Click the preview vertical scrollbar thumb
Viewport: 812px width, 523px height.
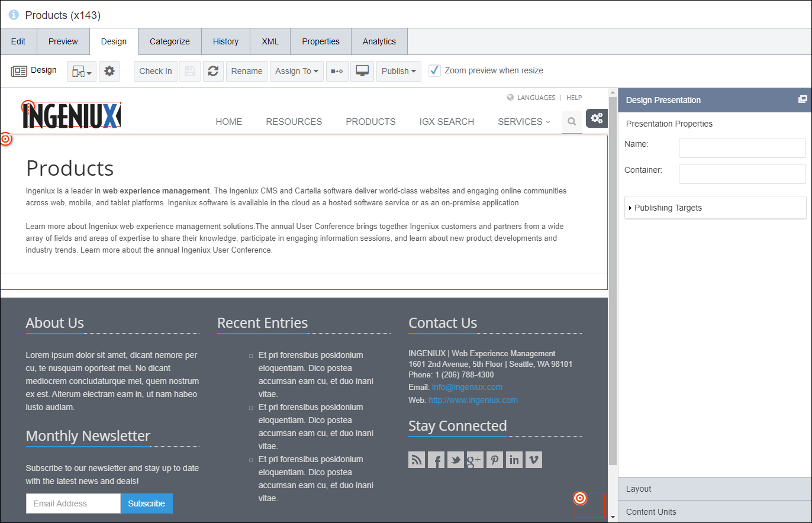(x=613, y=281)
